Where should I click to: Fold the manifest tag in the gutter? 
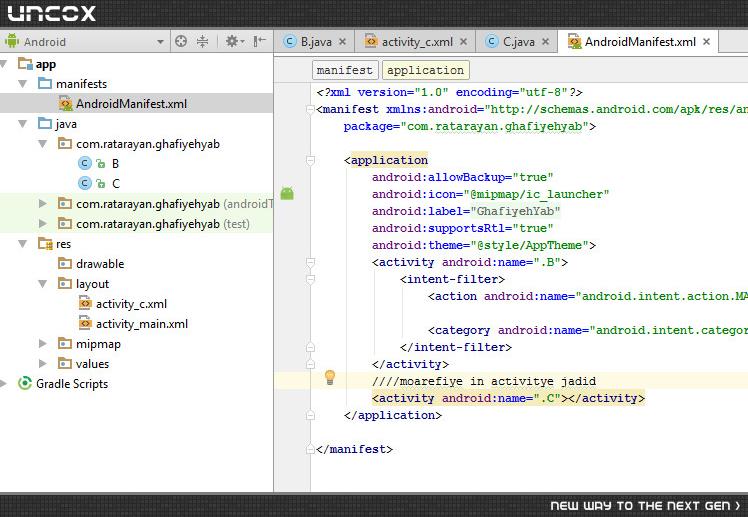coord(310,110)
